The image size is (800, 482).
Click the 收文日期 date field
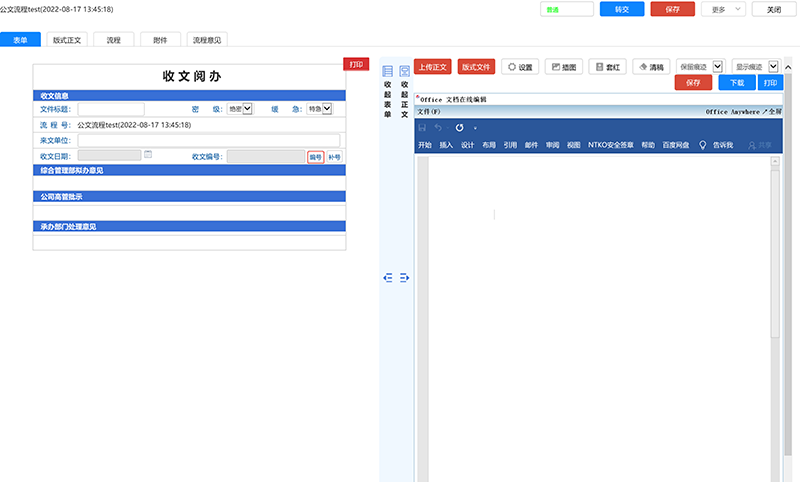[109, 156]
